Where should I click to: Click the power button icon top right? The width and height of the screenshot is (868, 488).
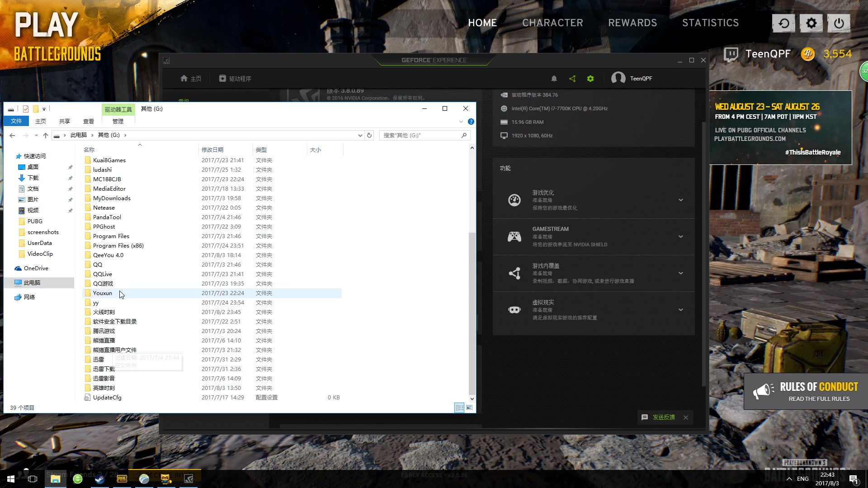(840, 23)
